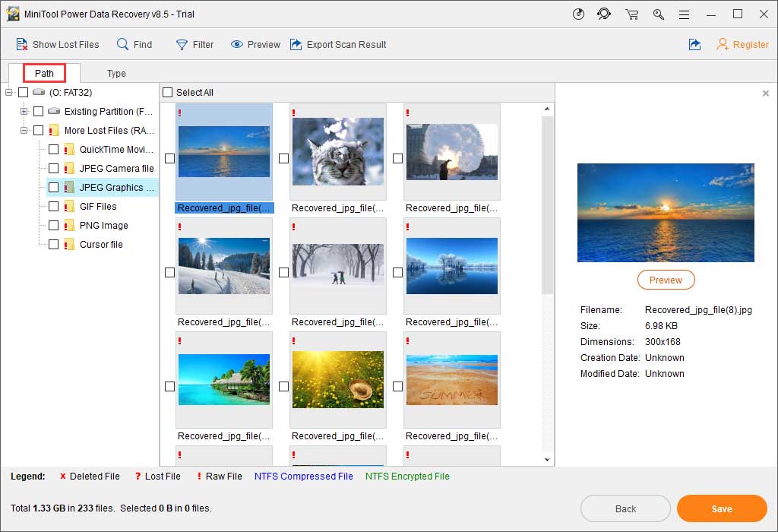This screenshot has width=778, height=532.
Task: Open customer support headset icon
Action: (604, 14)
